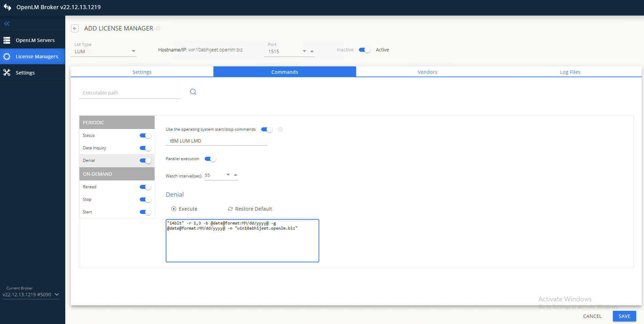Restore Default for the Denial command
Viewport: 644px width, 324px height.
250,209
